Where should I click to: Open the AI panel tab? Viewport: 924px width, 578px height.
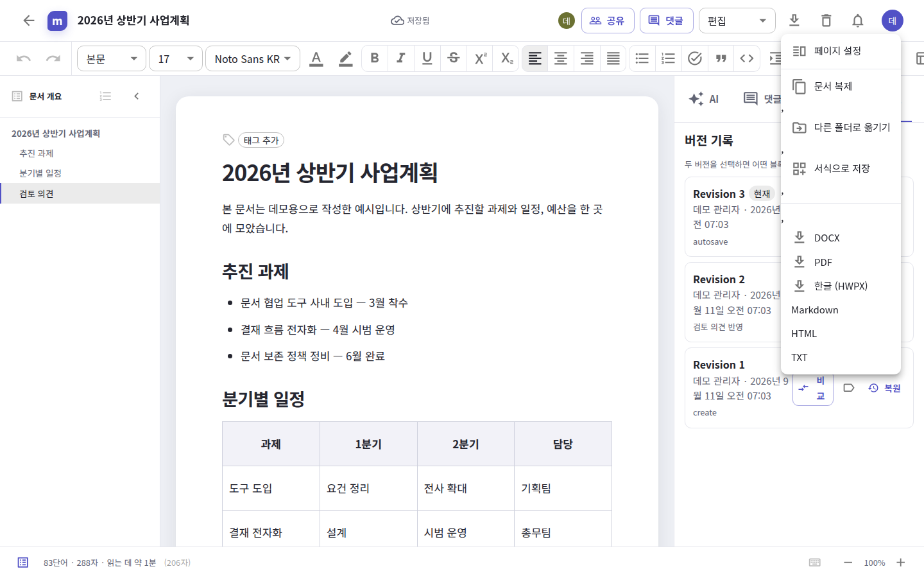[704, 99]
